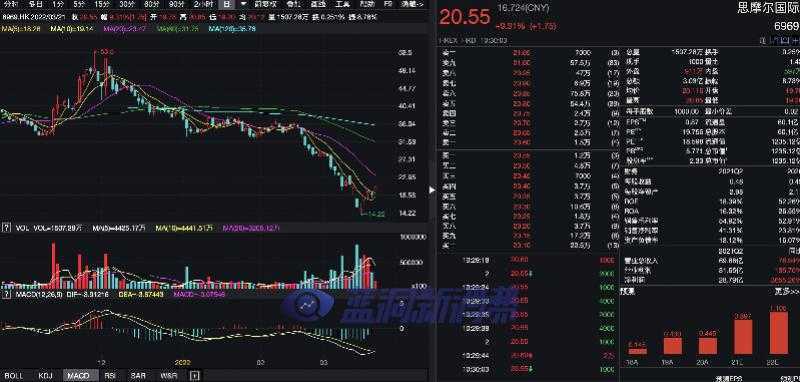Select the 1分 interval tab

click(58, 4)
